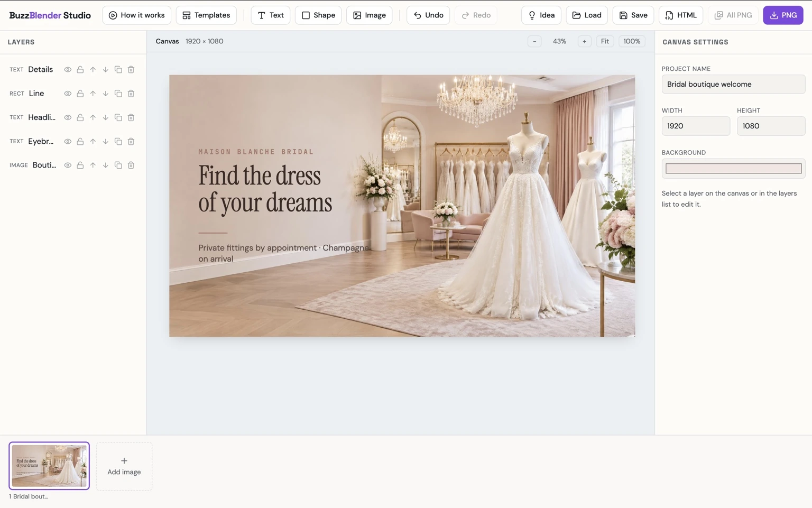Hide the Line rect layer
Screen dimensions: 812x508
click(x=68, y=94)
